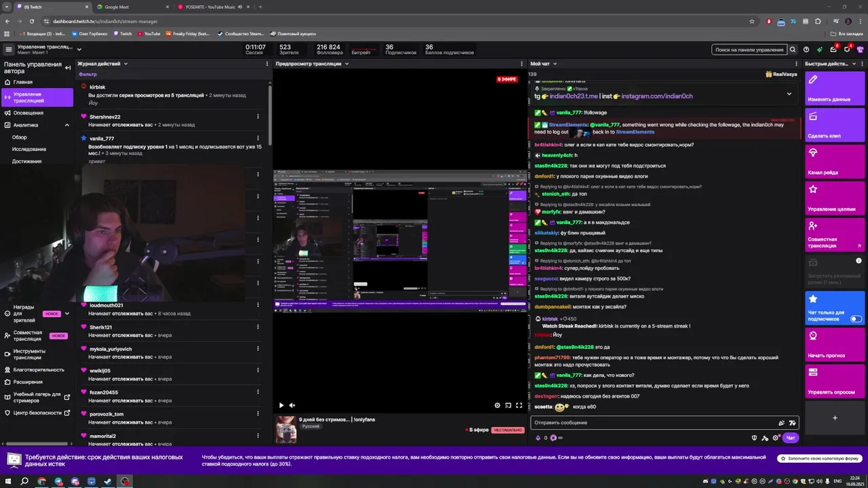Open Расширения in sidebar
868x488 pixels.
pyautogui.click(x=28, y=382)
